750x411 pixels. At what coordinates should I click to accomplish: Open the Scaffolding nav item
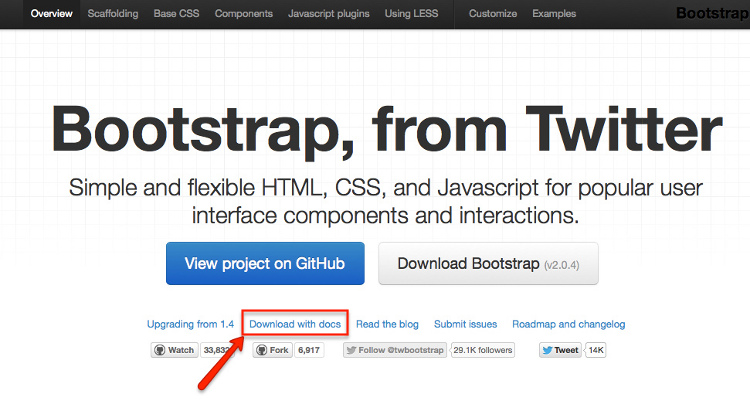point(114,14)
